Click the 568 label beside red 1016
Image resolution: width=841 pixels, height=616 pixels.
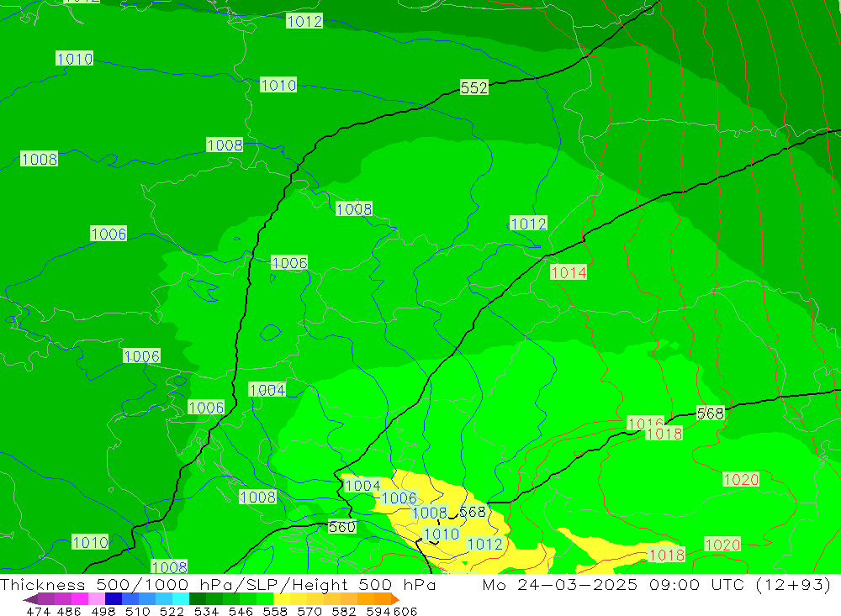(710, 413)
